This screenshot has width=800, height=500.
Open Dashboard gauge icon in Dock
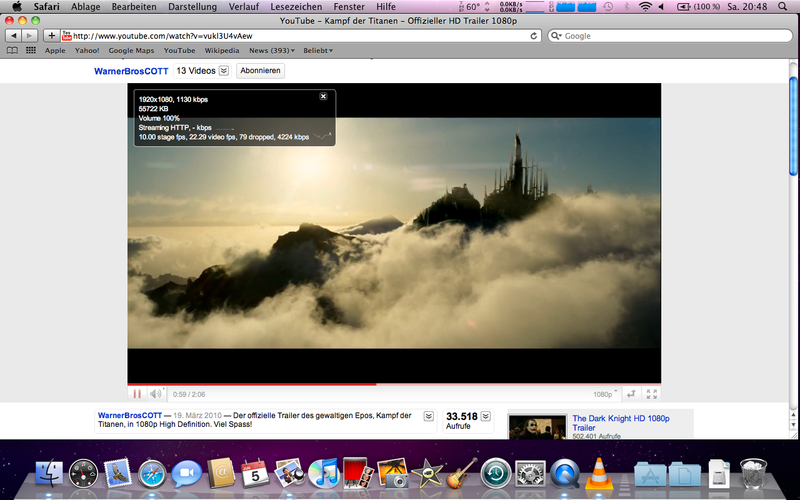(x=83, y=473)
